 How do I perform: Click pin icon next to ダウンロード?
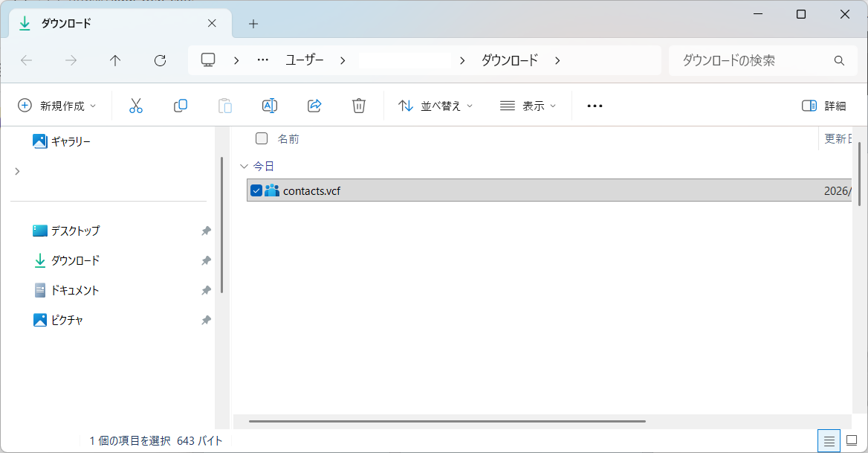(x=206, y=261)
